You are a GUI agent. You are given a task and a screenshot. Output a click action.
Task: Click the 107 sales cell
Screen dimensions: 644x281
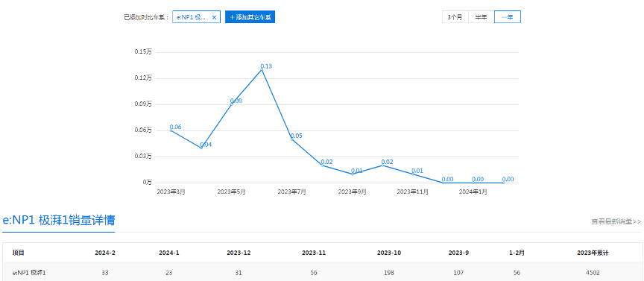tap(458, 272)
